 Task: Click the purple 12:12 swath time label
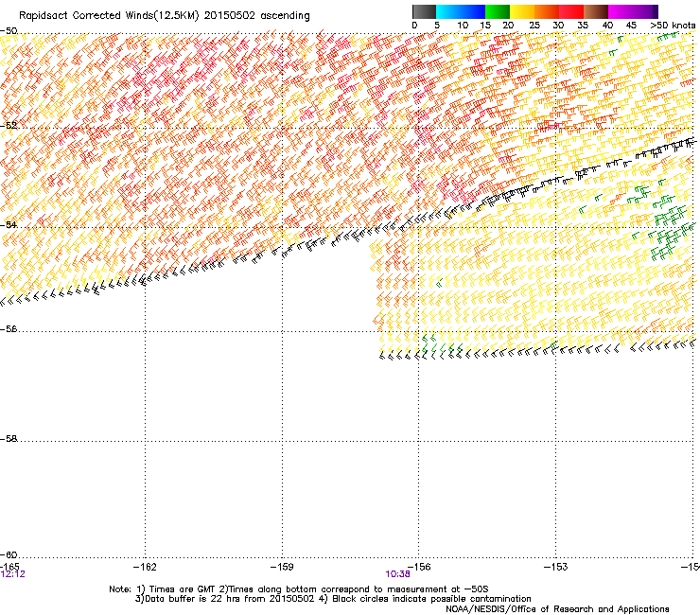click(x=13, y=574)
